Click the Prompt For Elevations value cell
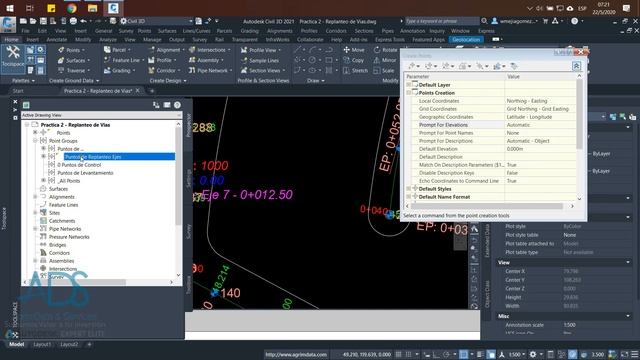Image resolution: width=640 pixels, height=360 pixels. point(541,125)
